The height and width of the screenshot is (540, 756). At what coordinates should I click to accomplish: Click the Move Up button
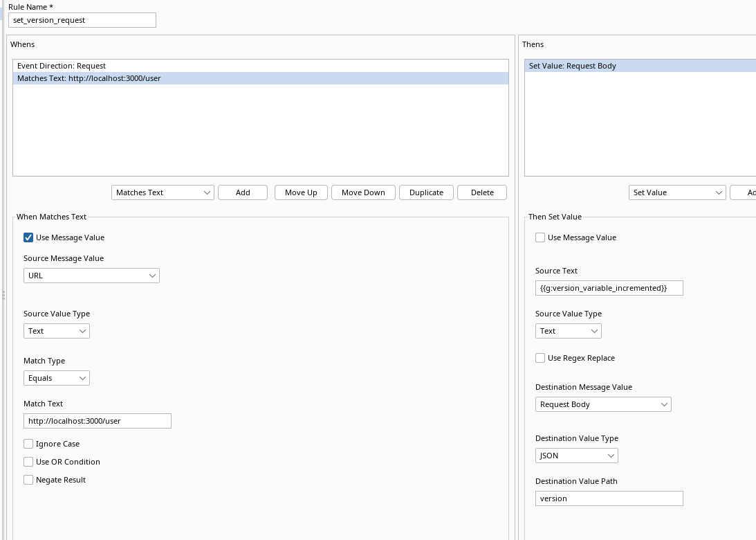pos(301,192)
